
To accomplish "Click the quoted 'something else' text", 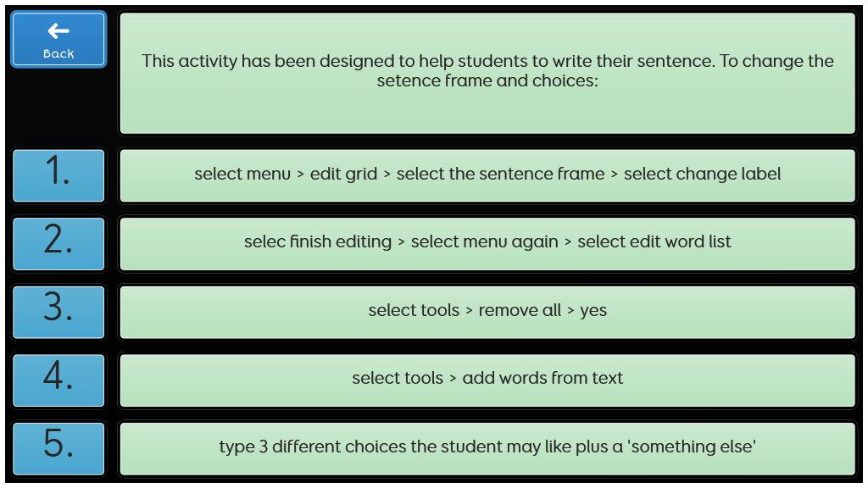I will pos(692,446).
